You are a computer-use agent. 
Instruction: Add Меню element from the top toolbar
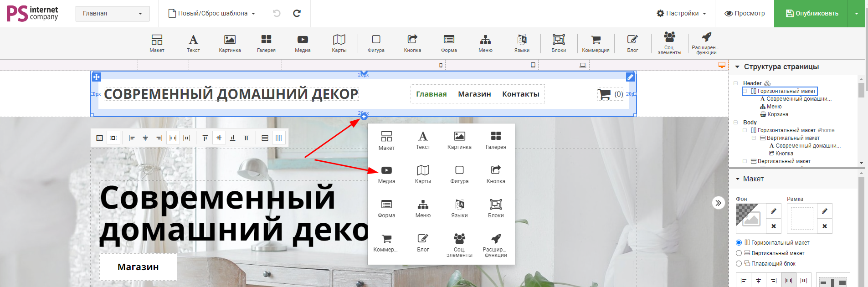[485, 44]
